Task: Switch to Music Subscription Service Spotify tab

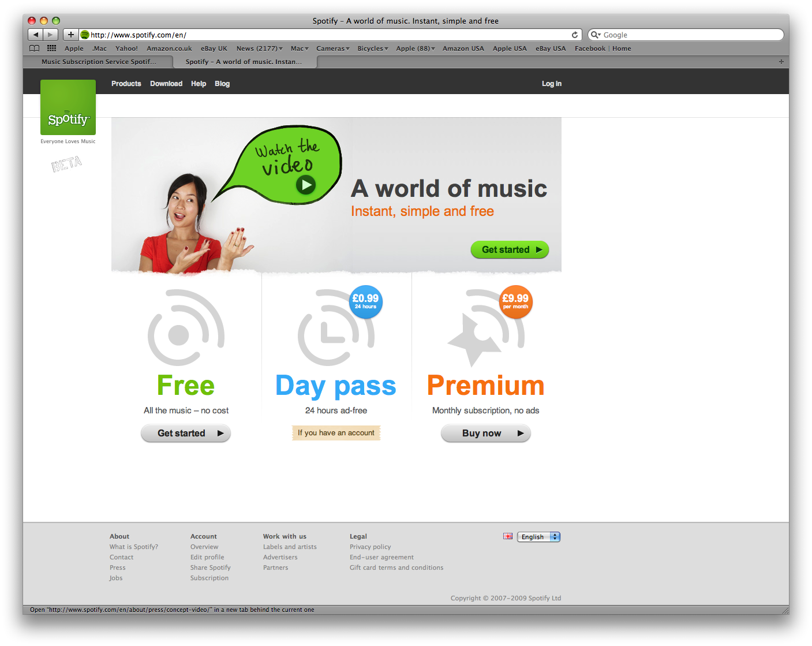Action: pos(98,62)
